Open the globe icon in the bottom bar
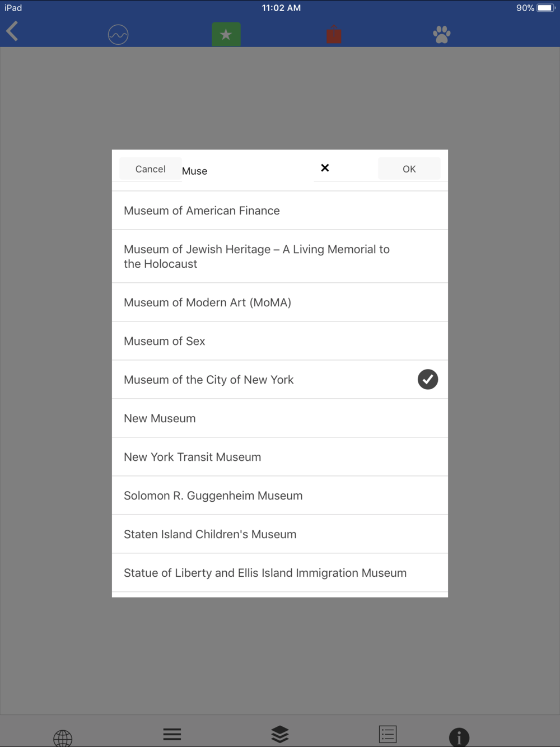The width and height of the screenshot is (560, 747). click(63, 738)
